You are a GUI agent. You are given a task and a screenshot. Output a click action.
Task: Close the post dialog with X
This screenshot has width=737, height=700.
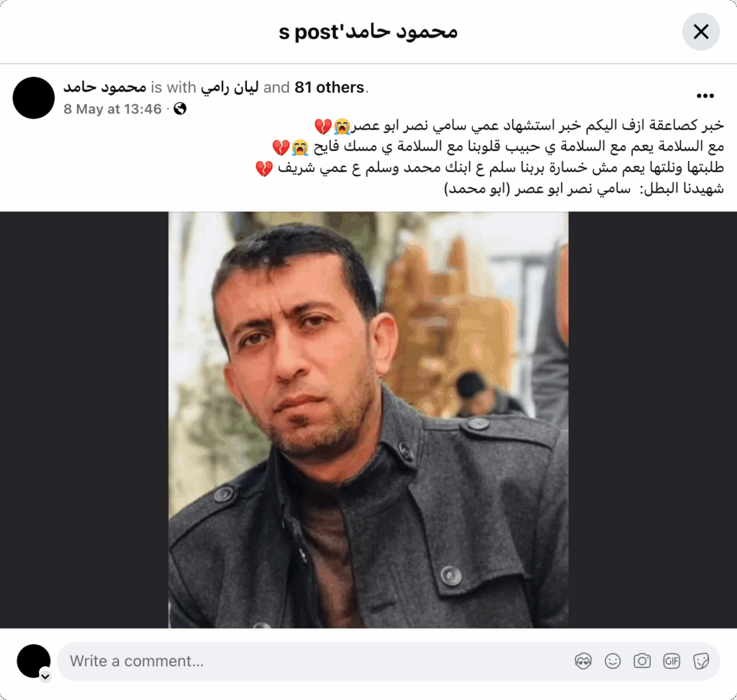click(x=701, y=32)
